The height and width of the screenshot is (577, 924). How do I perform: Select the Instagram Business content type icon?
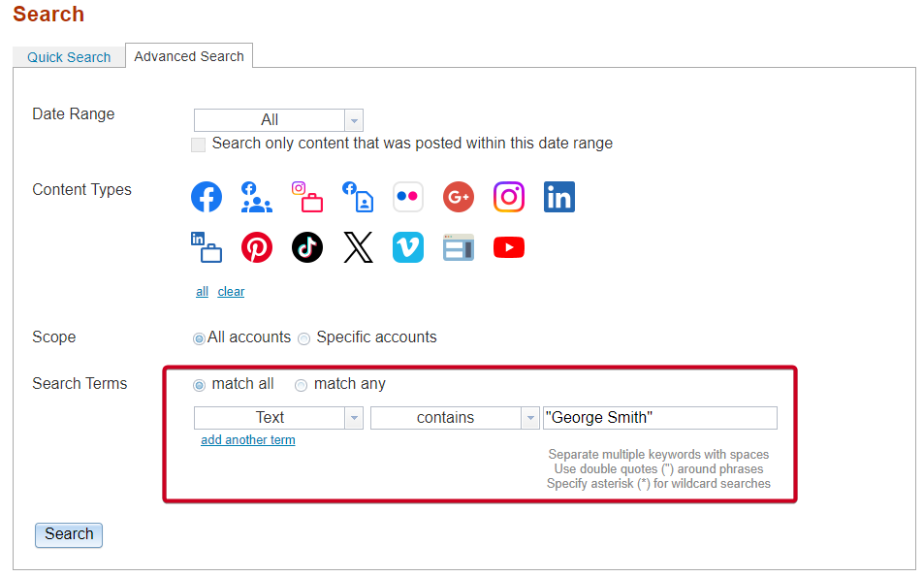307,197
